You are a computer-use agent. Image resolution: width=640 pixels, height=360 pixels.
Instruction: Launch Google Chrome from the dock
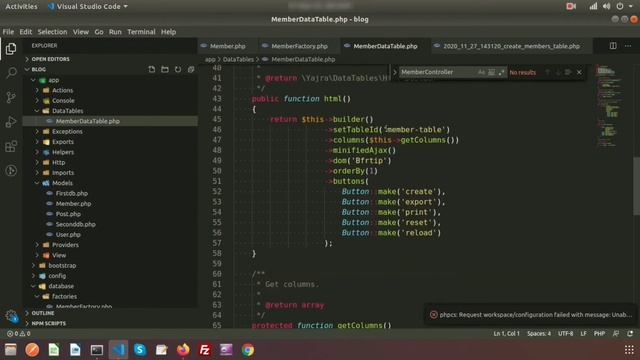coord(248,350)
